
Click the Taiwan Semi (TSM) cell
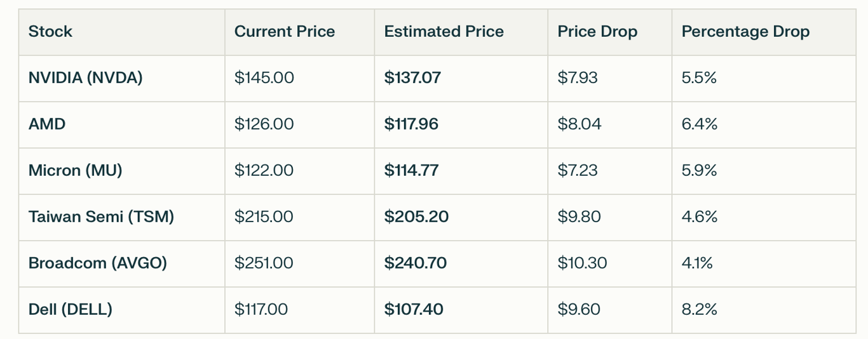tap(101, 217)
